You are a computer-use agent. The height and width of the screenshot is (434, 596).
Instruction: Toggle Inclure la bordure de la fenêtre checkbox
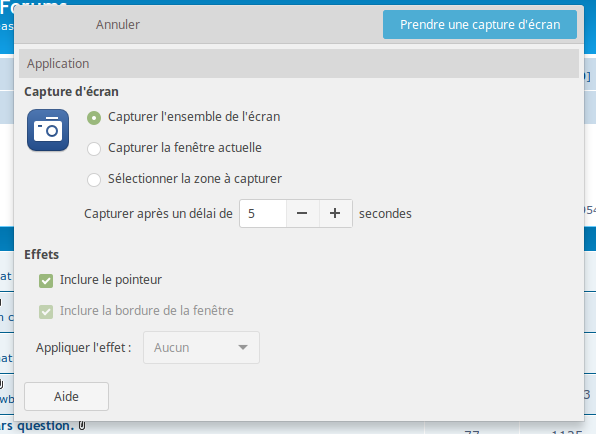pos(46,312)
